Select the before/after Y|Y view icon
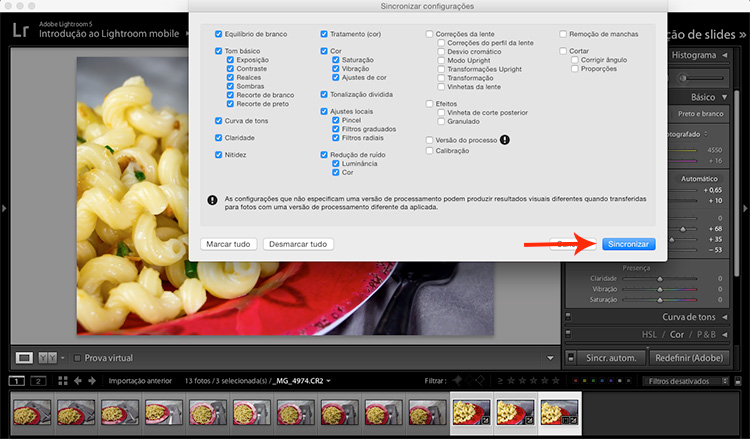The width and height of the screenshot is (750, 439). click(x=47, y=357)
